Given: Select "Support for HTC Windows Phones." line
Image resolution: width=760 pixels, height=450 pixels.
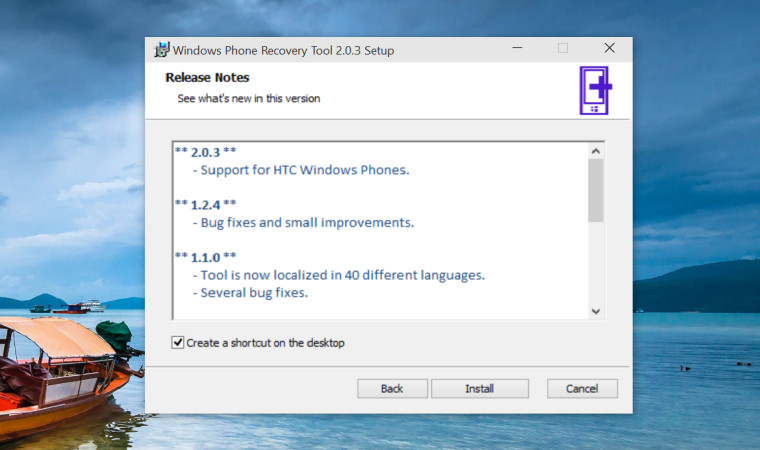Looking at the screenshot, I should pyautogui.click(x=301, y=170).
